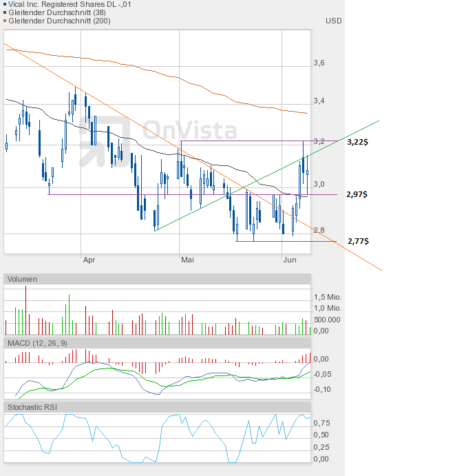Click the Jun month axis label
The image size is (466, 476).
290,260
